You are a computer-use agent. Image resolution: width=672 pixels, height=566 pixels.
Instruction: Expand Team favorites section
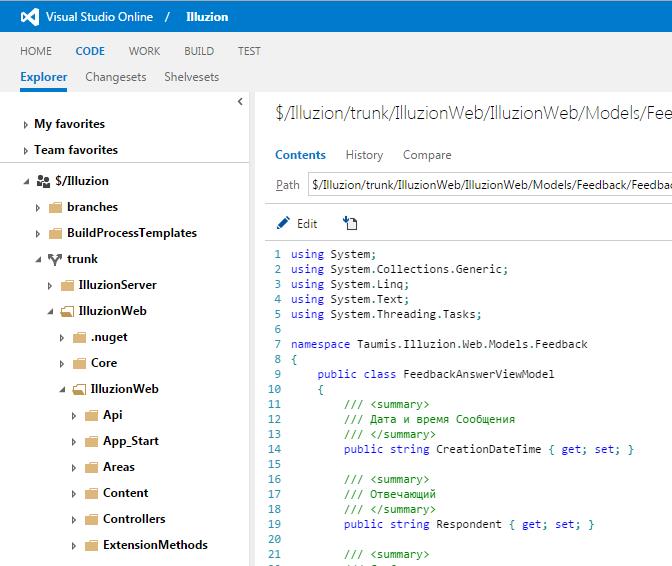26,151
